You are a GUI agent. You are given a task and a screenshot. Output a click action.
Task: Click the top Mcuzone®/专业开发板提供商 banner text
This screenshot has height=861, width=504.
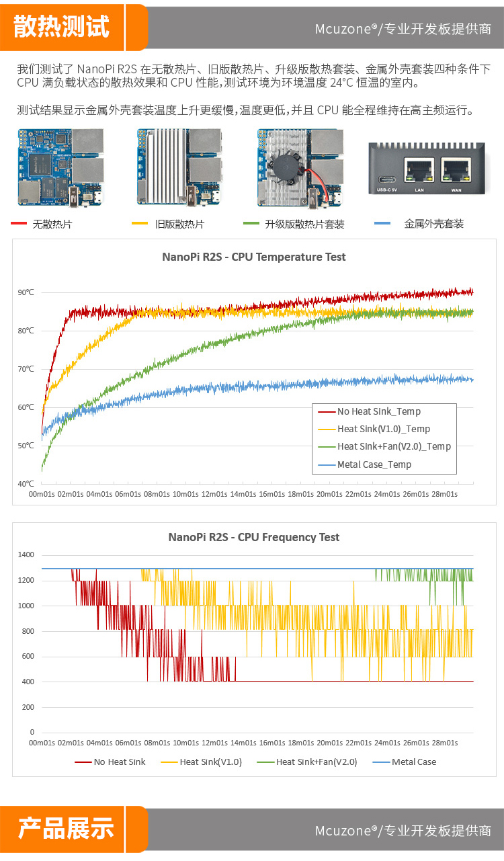tap(403, 29)
